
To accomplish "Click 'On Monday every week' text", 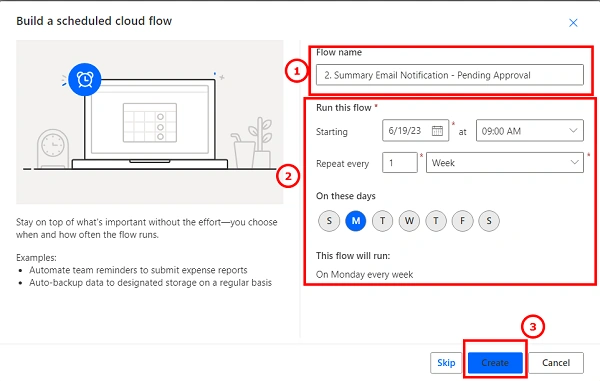I will (x=364, y=275).
